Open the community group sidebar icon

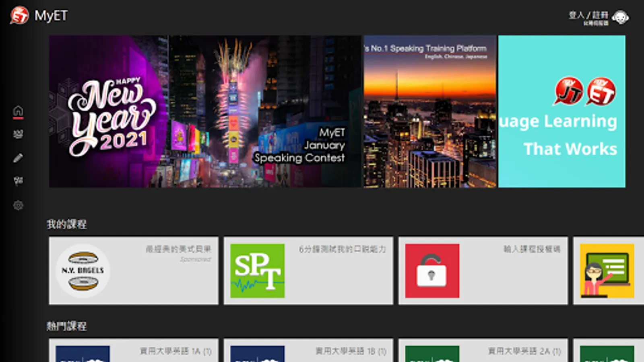coord(18,134)
